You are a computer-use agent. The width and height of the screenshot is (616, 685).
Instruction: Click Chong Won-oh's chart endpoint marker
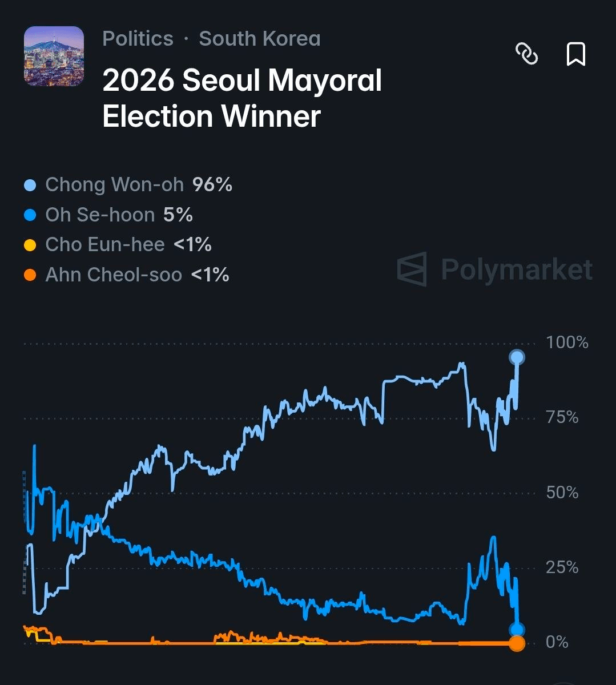pyautogui.click(x=517, y=357)
